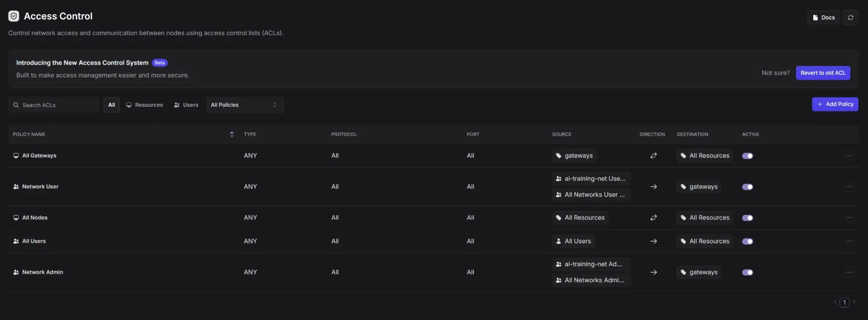Open the three-dot menu for All Nodes policy

tap(848, 218)
